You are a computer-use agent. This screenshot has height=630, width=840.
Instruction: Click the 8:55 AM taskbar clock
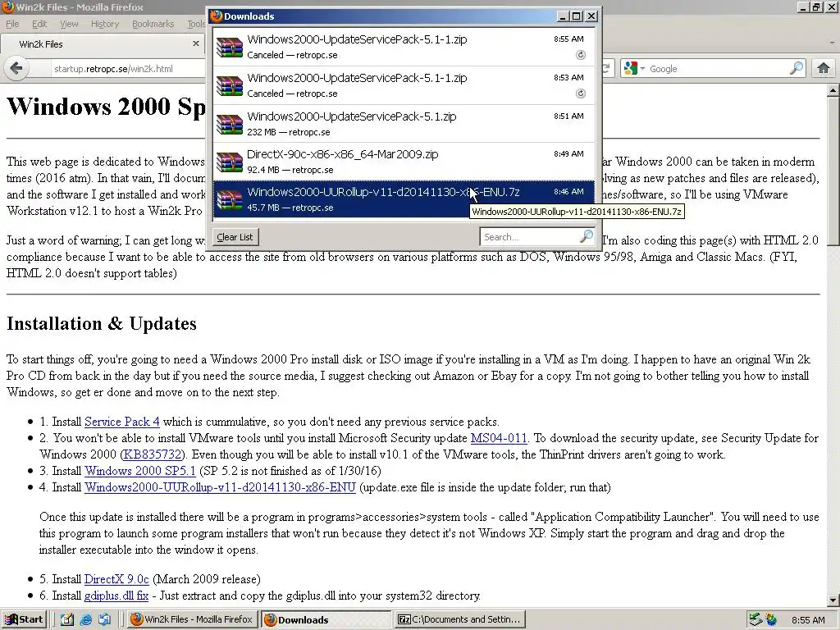(808, 620)
